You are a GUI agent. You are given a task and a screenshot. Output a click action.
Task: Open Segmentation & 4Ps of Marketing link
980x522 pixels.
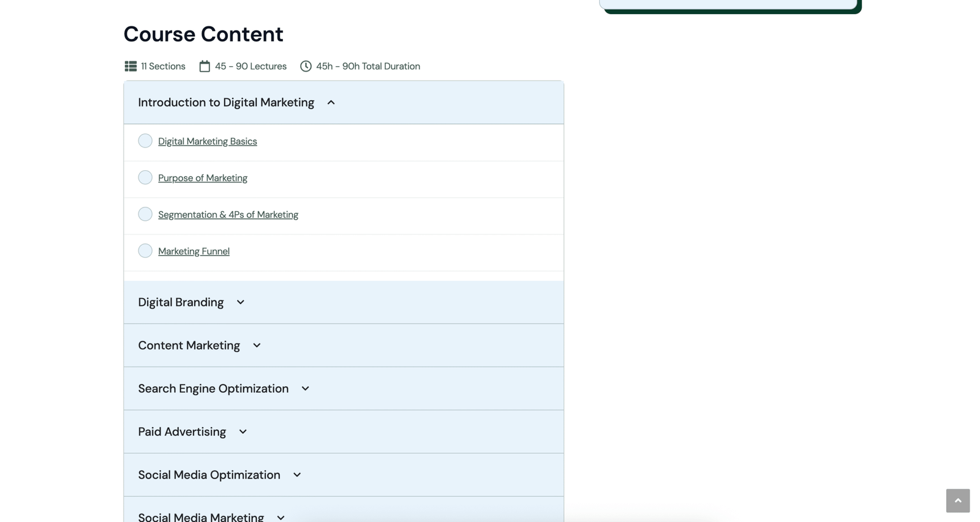[228, 215]
